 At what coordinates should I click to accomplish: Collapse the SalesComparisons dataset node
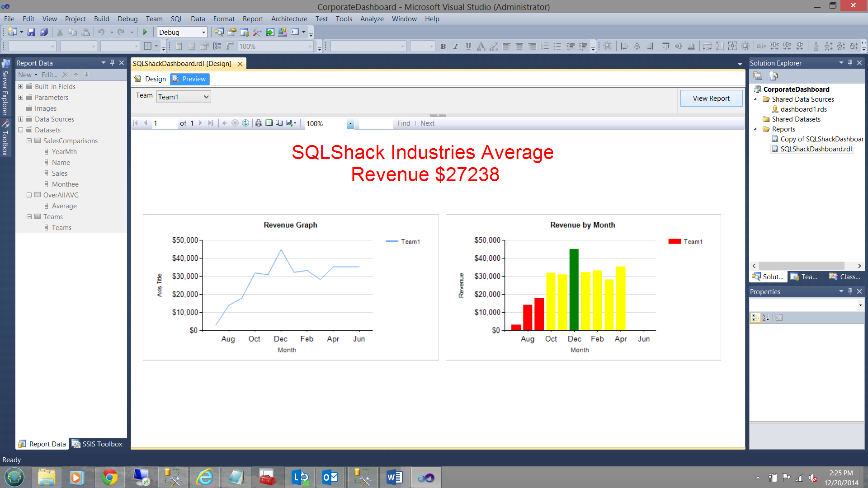pyautogui.click(x=29, y=141)
